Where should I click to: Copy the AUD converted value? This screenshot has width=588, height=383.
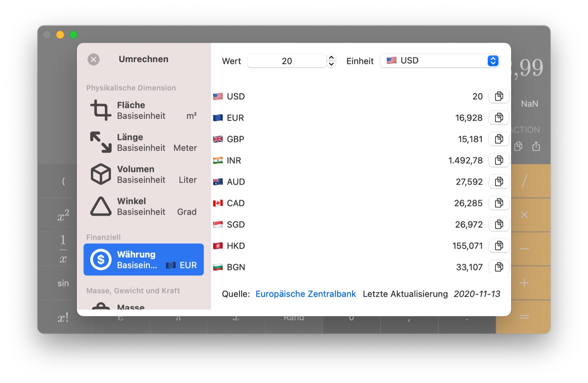point(499,182)
